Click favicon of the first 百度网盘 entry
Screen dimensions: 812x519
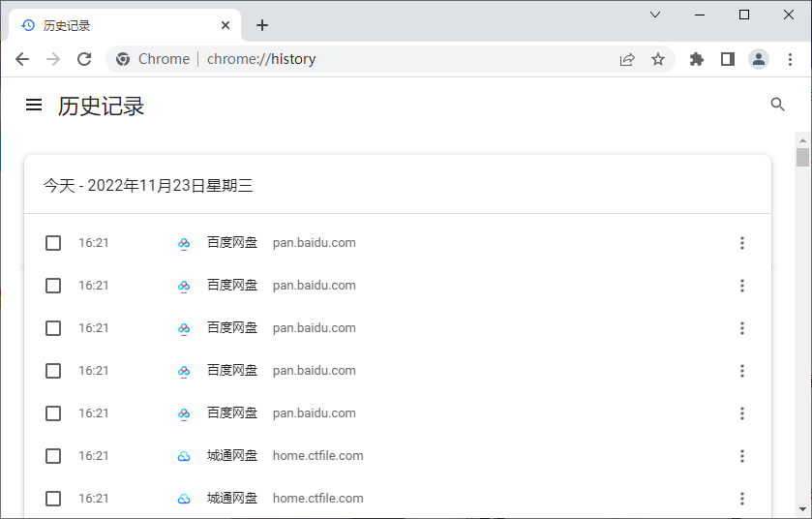tap(184, 243)
